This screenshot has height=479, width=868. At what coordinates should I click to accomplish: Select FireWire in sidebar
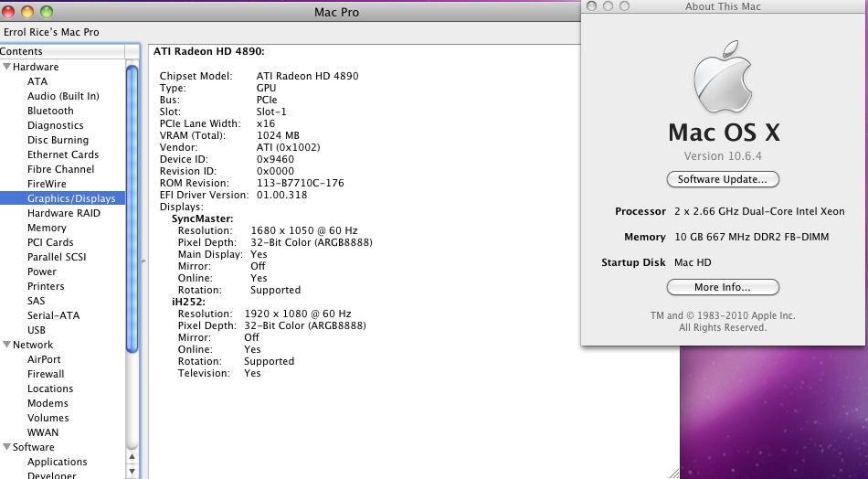coord(47,184)
